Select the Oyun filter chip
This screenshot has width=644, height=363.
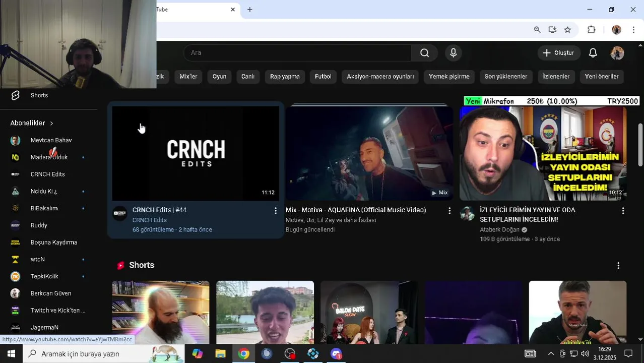click(x=219, y=77)
